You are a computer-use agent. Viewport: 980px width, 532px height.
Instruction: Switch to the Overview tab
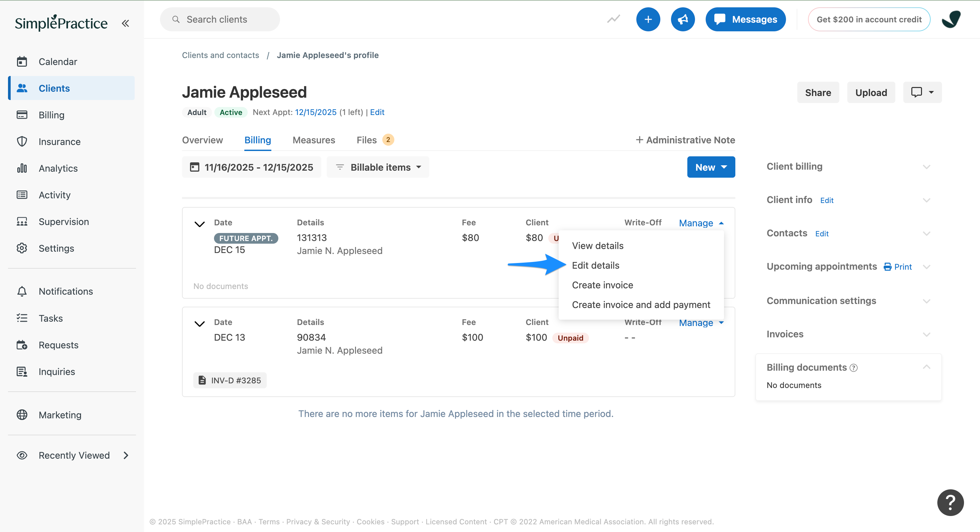pyautogui.click(x=202, y=140)
